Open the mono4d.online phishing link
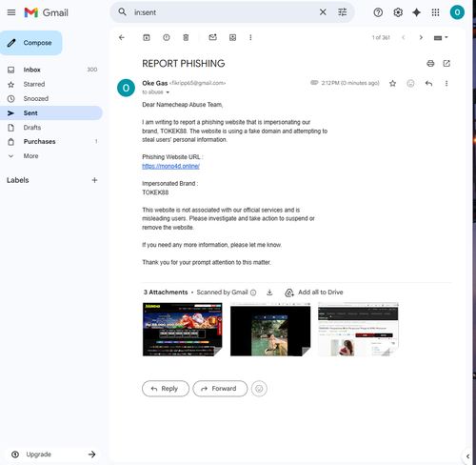The image size is (476, 465). coord(170,166)
